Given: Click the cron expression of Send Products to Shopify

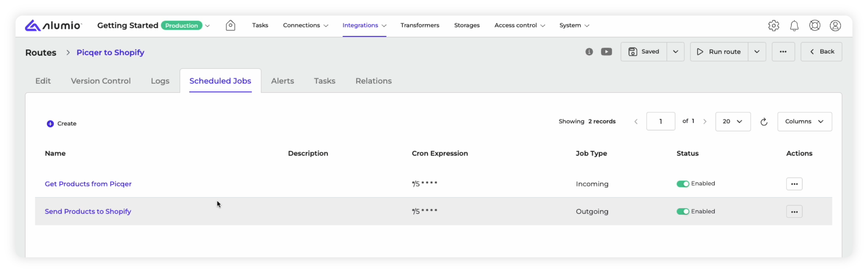Looking at the screenshot, I should (x=424, y=211).
